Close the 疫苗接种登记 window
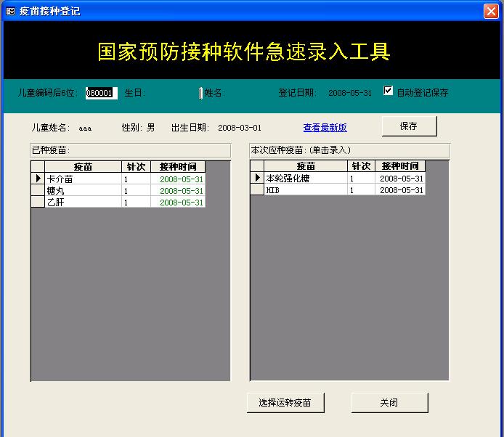Image resolution: width=504 pixels, height=437 pixels. tap(491, 11)
